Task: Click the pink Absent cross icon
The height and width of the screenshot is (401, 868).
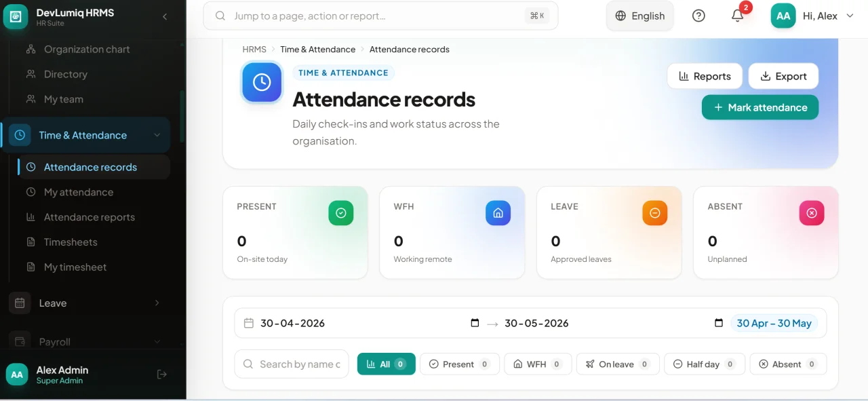Action: click(812, 213)
